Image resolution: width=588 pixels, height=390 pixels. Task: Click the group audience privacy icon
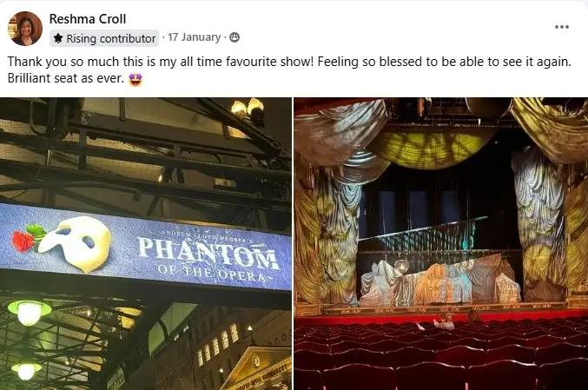click(235, 37)
